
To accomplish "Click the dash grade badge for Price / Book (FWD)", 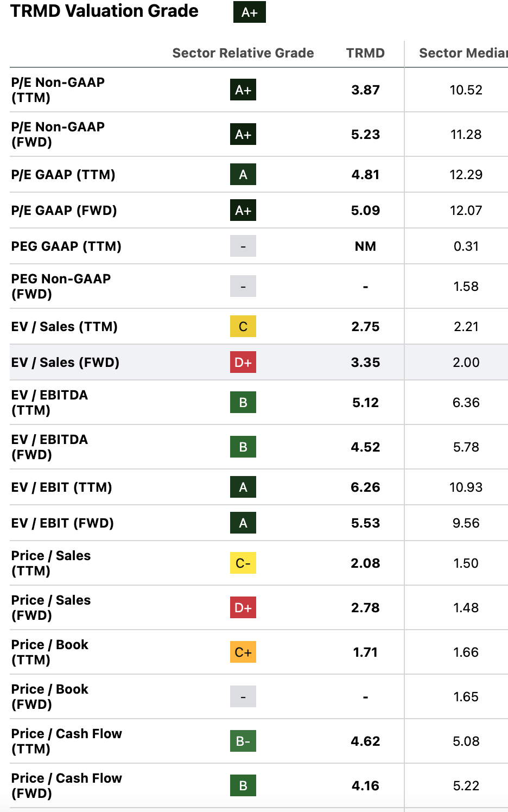I will [x=243, y=697].
